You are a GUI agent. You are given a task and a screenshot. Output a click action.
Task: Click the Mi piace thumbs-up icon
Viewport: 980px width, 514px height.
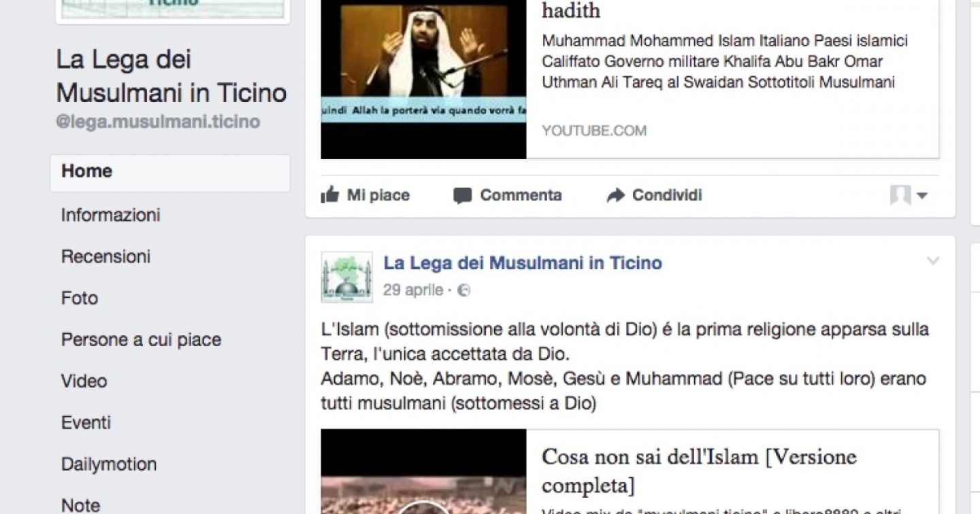(330, 195)
